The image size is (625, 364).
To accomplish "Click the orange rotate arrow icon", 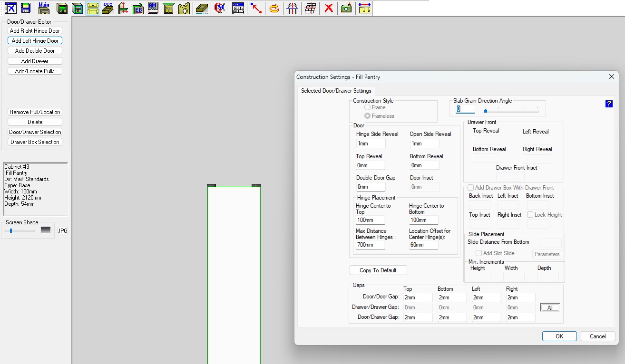I will (274, 8).
